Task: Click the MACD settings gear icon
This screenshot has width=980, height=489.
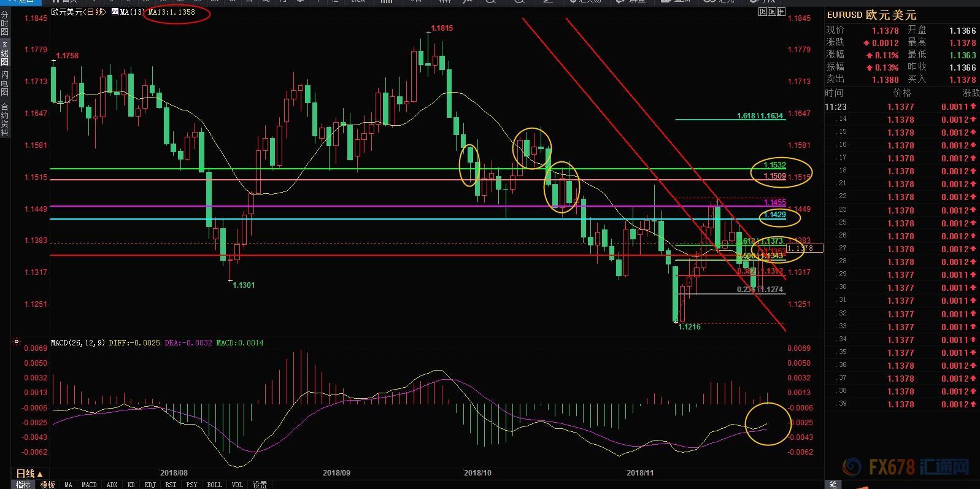Action: point(17,342)
